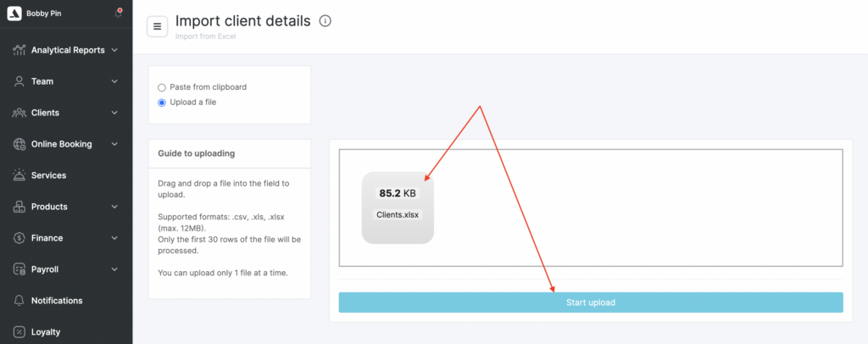The width and height of the screenshot is (868, 344).
Task: Open the Notifications menu item
Action: click(x=56, y=301)
